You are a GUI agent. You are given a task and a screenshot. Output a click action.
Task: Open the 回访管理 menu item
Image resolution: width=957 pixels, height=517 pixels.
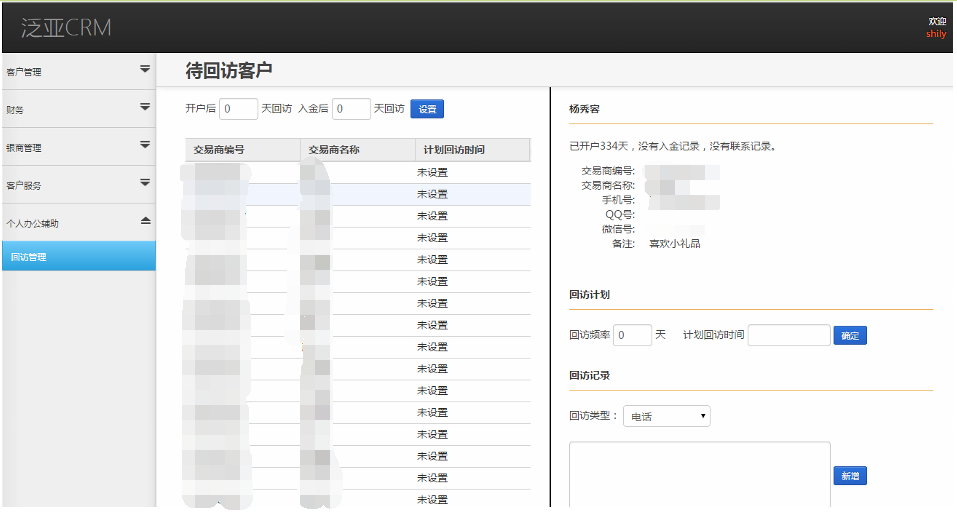click(x=78, y=257)
